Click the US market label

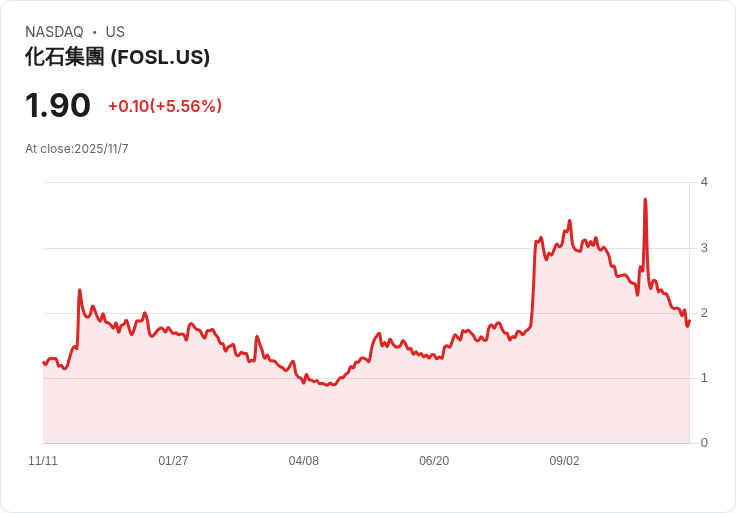[x=115, y=32]
